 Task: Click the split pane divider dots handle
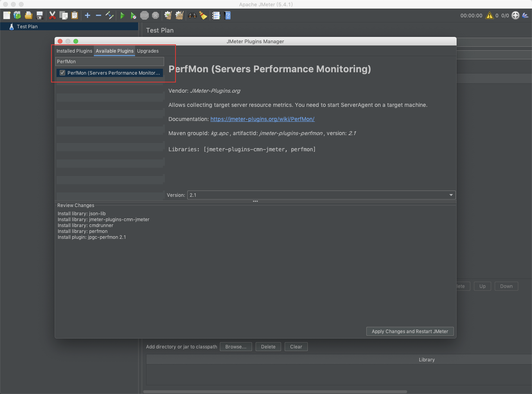point(255,201)
